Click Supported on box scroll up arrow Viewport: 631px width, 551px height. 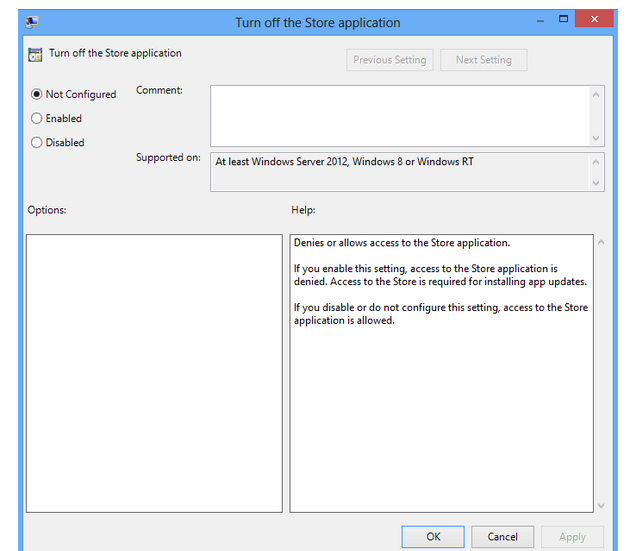pos(596,162)
